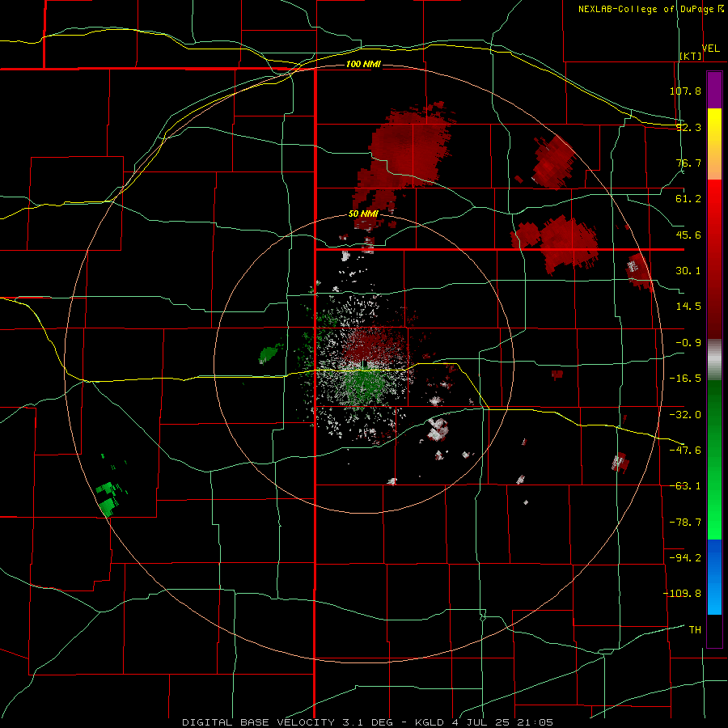The width and height of the screenshot is (728, 728).
Task: Pick the blue segment of the velocity scale
Action: pos(714,577)
